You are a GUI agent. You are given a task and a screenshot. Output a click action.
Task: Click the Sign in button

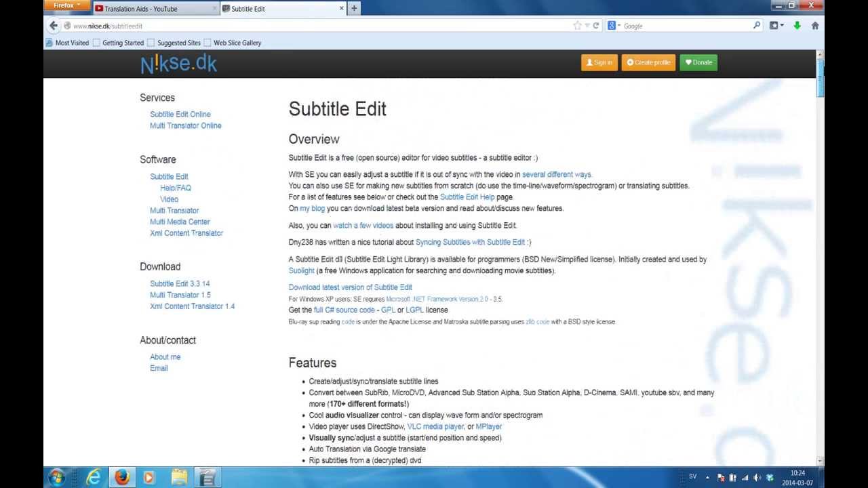tap(599, 62)
